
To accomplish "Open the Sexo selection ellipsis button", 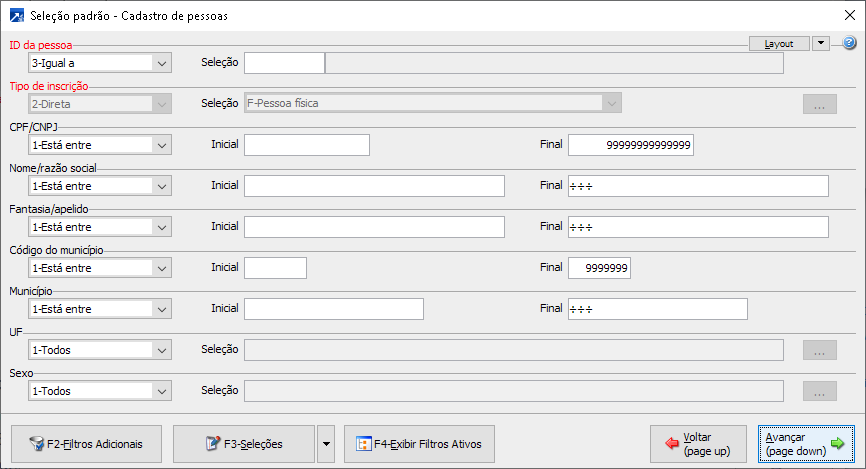I will click(819, 391).
